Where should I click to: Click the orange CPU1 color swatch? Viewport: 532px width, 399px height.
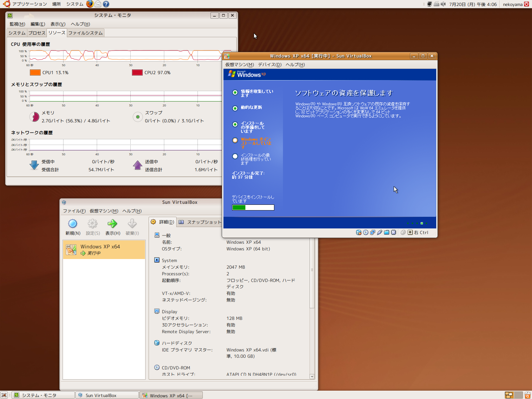click(x=35, y=72)
